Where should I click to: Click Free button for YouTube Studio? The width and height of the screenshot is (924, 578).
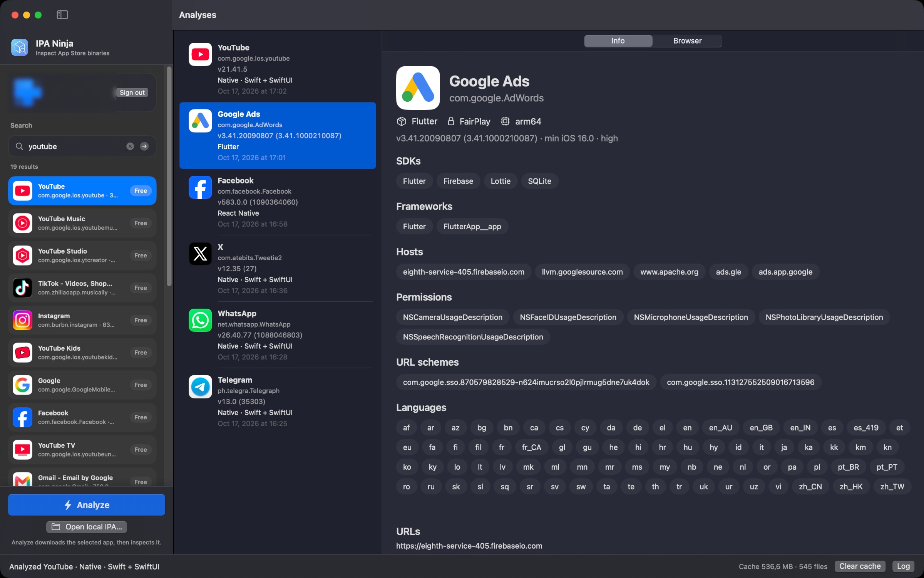141,255
